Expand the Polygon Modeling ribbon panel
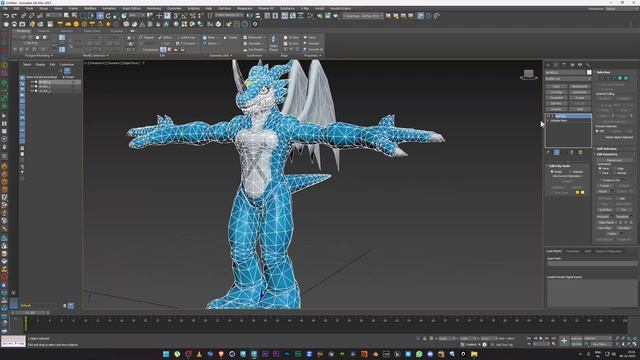This screenshot has width=640, height=360. point(39,56)
